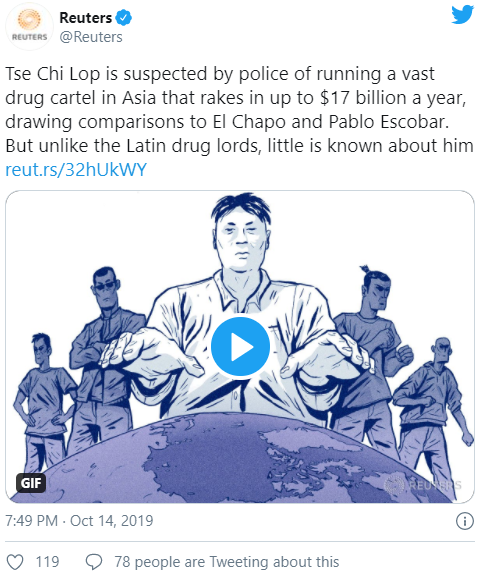The height and width of the screenshot is (576, 484).
Task: Click the heart like icon
Action: pyautogui.click(x=15, y=562)
